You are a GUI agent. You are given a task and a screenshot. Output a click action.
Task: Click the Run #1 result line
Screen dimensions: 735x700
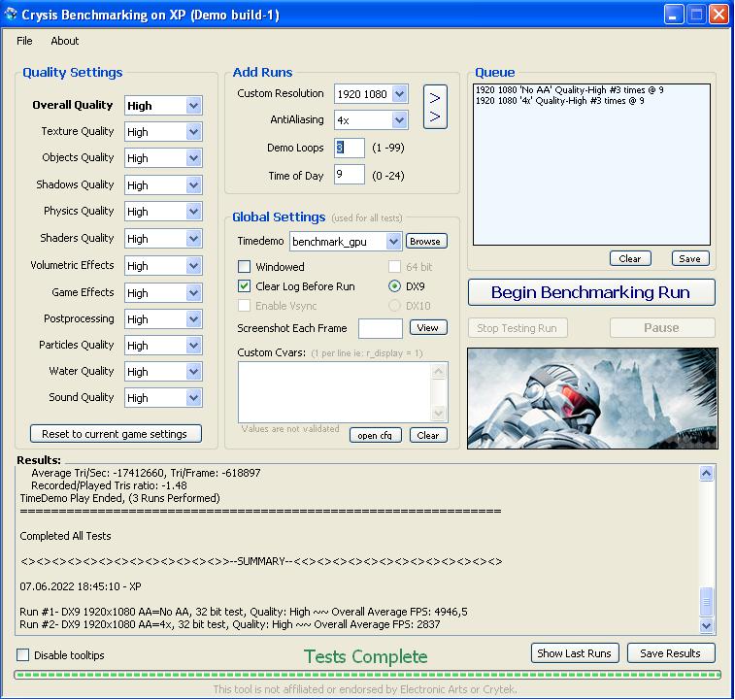244,612
